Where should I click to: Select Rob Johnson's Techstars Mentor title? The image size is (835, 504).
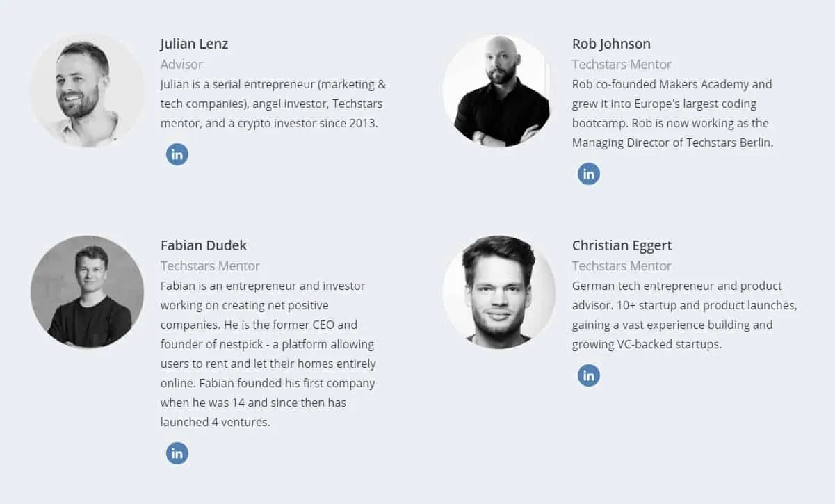(621, 64)
